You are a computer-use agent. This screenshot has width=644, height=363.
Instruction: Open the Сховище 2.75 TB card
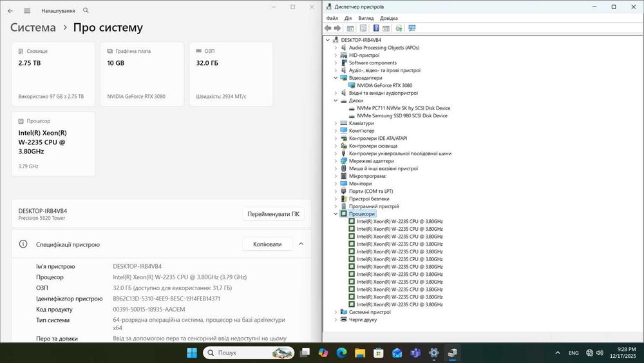click(53, 74)
